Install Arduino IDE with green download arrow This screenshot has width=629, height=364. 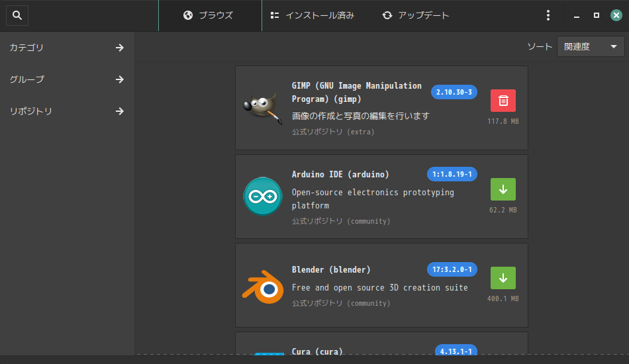tap(503, 189)
